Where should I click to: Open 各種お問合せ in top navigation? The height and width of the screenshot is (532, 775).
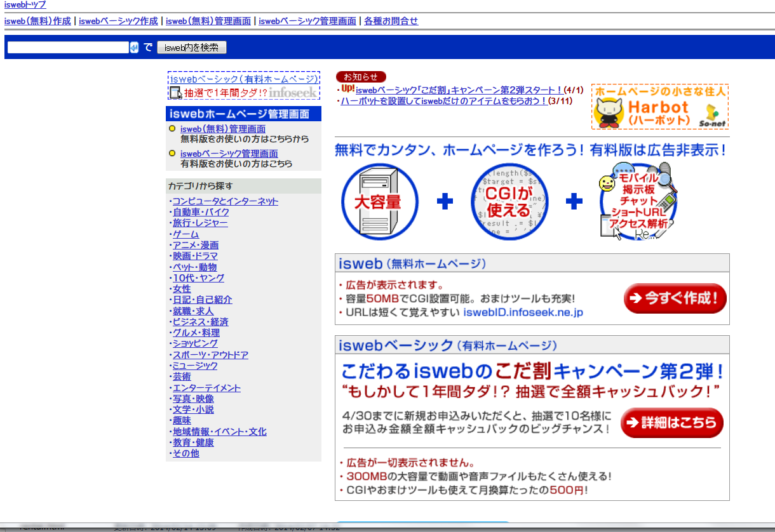tap(391, 21)
